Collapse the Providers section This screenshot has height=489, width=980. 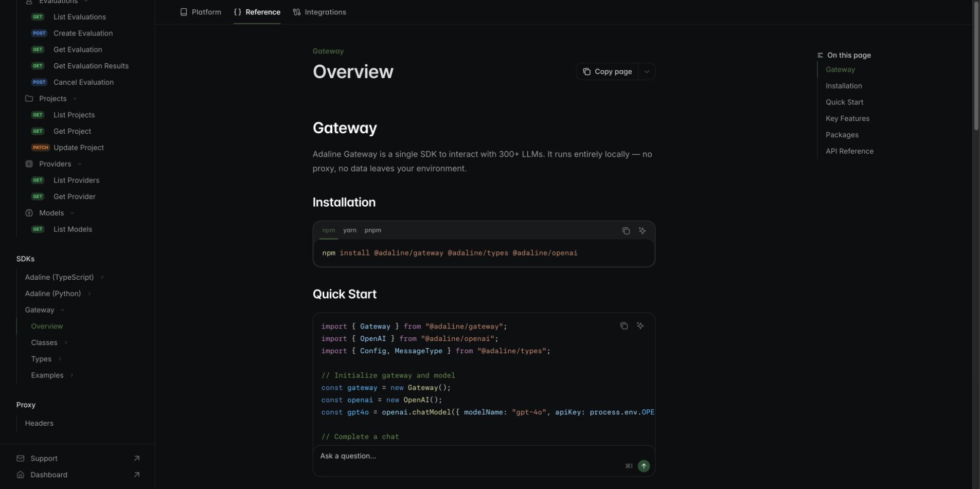pos(55,164)
